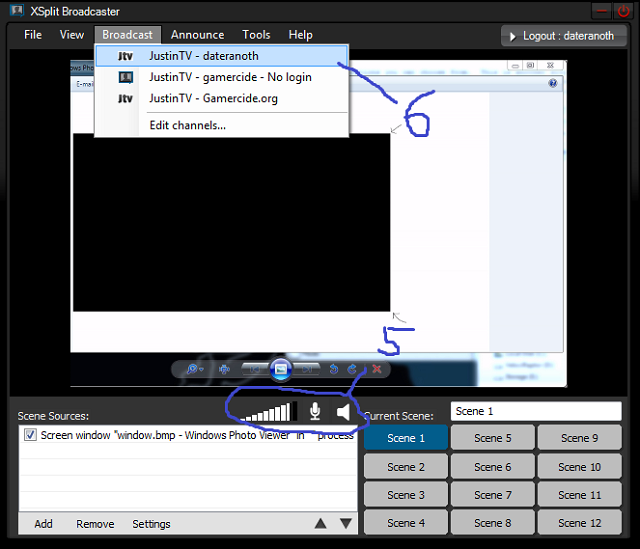Viewport: 640px width, 549px height.
Task: Uncheck the Screen window source checkbox
Action: click(x=30, y=435)
